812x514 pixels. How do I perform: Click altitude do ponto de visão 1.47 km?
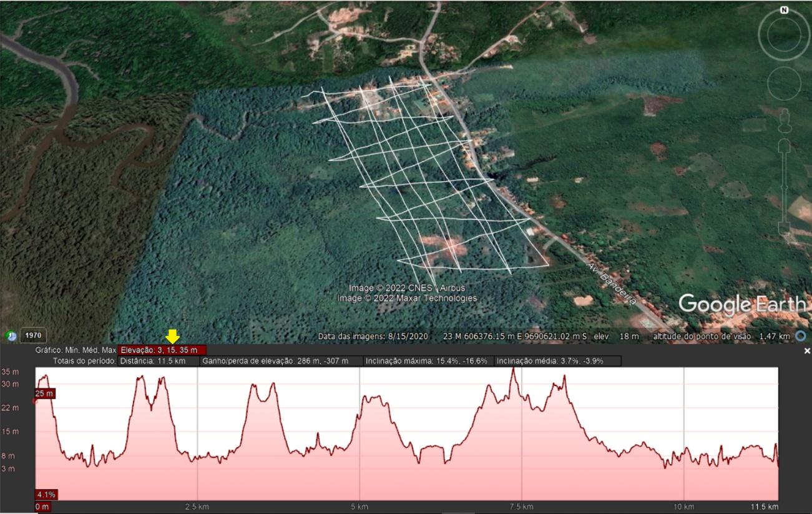pos(722,337)
